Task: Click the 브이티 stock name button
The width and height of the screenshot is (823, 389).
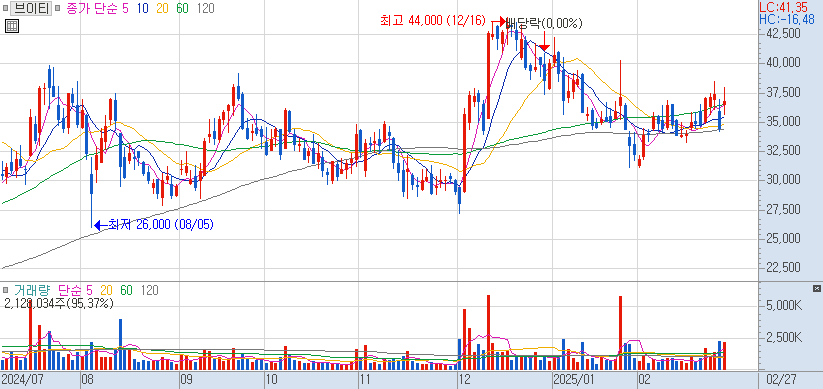Action: (x=30, y=8)
